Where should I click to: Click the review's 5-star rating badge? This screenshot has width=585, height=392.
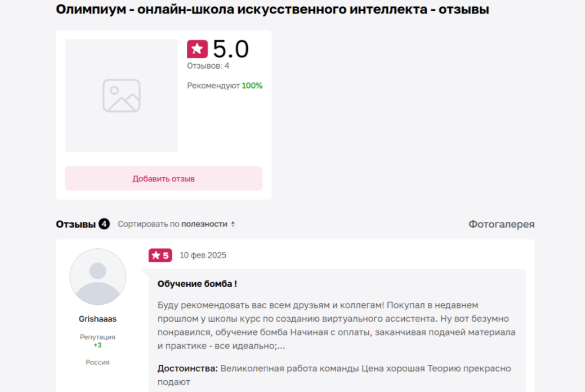click(160, 255)
